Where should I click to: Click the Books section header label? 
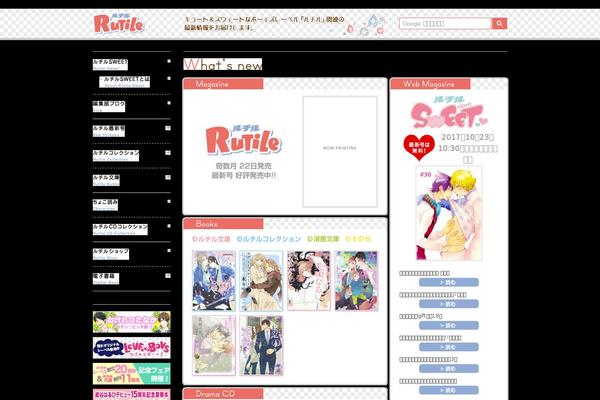(223, 224)
